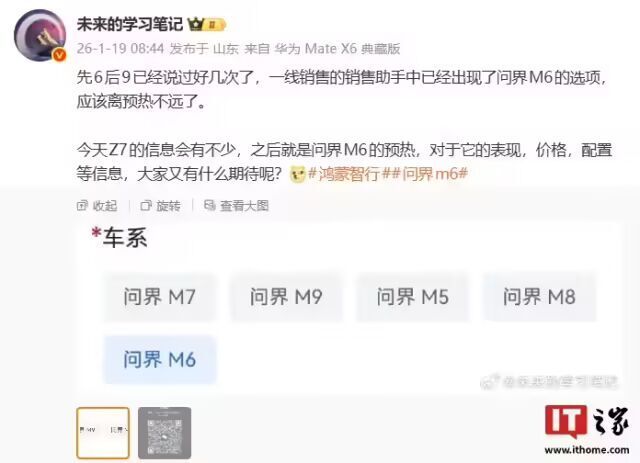The image size is (640, 463).
Task: Select the first image thumbnail
Action: click(x=103, y=433)
